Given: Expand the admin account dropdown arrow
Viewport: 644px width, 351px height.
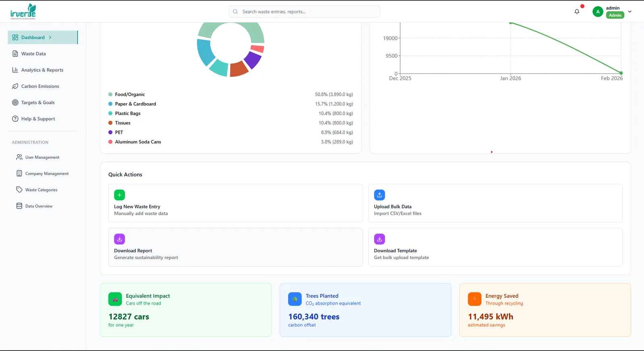Looking at the screenshot, I should (x=630, y=12).
